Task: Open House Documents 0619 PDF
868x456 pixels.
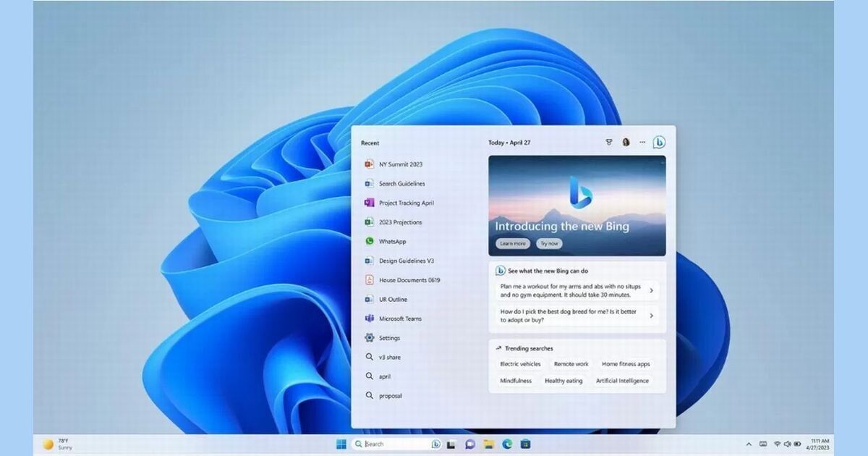Action: coord(403,280)
